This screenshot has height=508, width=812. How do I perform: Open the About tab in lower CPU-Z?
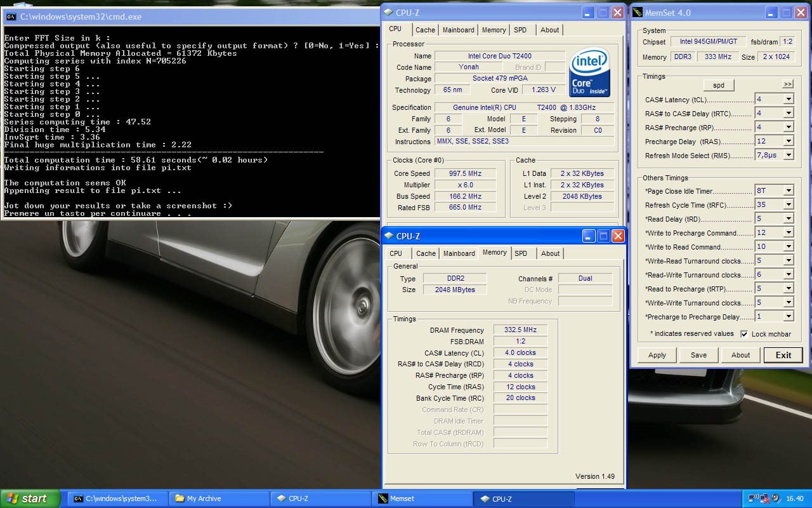[551, 253]
